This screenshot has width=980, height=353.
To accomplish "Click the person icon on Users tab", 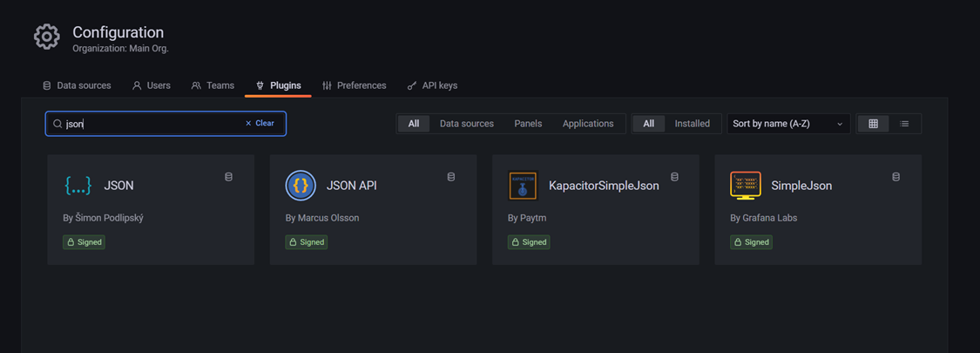I will point(137,85).
